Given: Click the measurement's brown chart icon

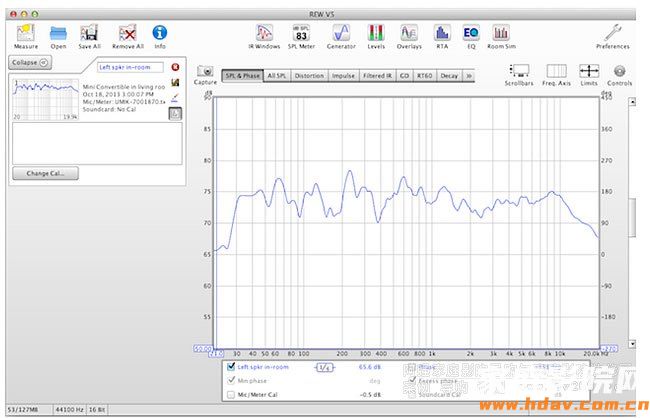Looking at the screenshot, I should click(x=175, y=83).
